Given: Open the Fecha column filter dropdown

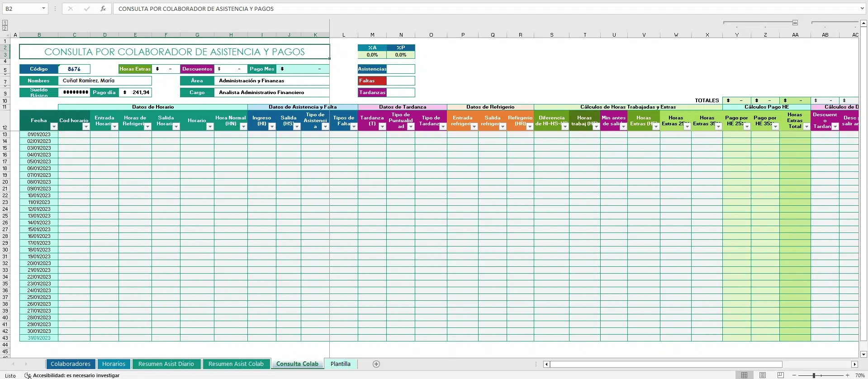Looking at the screenshot, I should tap(54, 127).
